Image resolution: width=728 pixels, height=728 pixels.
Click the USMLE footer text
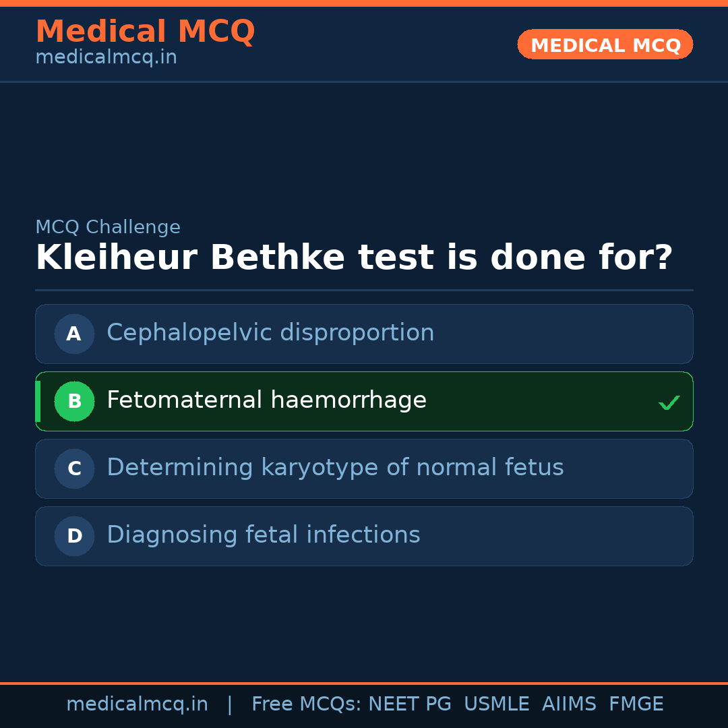point(496,704)
